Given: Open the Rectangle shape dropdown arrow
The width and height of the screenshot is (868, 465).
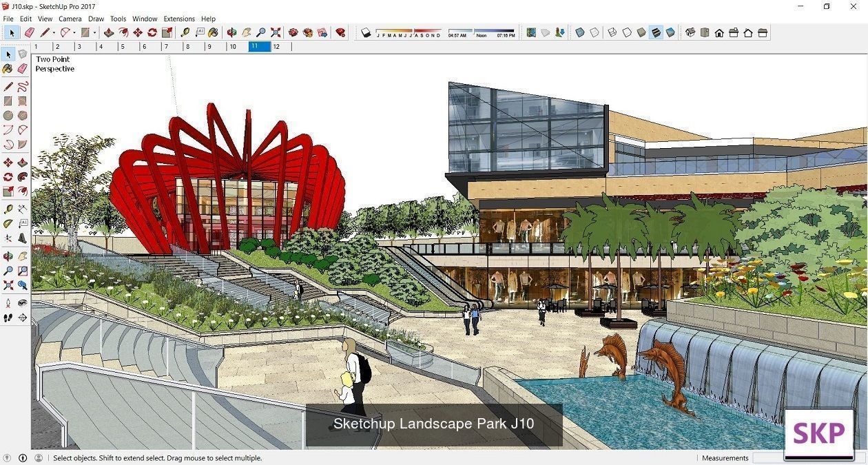Looking at the screenshot, I should click(94, 32).
